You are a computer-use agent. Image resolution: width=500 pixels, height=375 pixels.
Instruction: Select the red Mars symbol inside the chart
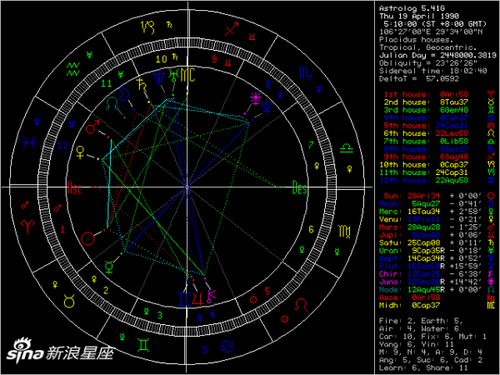(x=93, y=127)
